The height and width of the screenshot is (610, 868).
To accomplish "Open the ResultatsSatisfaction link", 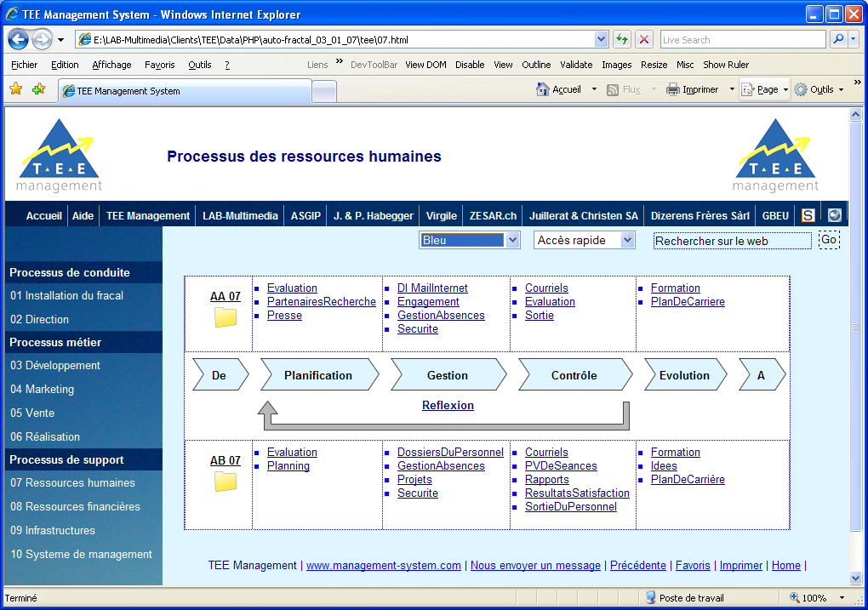I will tap(577, 493).
